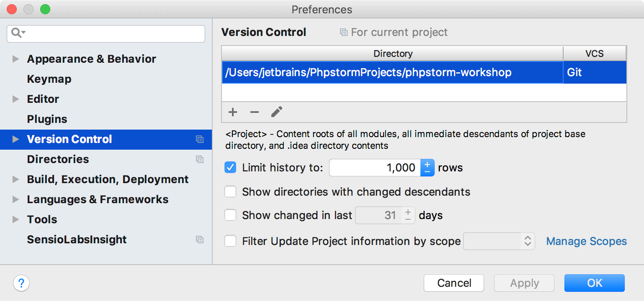The width and height of the screenshot is (644, 301).
Task: Enable Show directories with changed descendants
Action: pyautogui.click(x=230, y=192)
